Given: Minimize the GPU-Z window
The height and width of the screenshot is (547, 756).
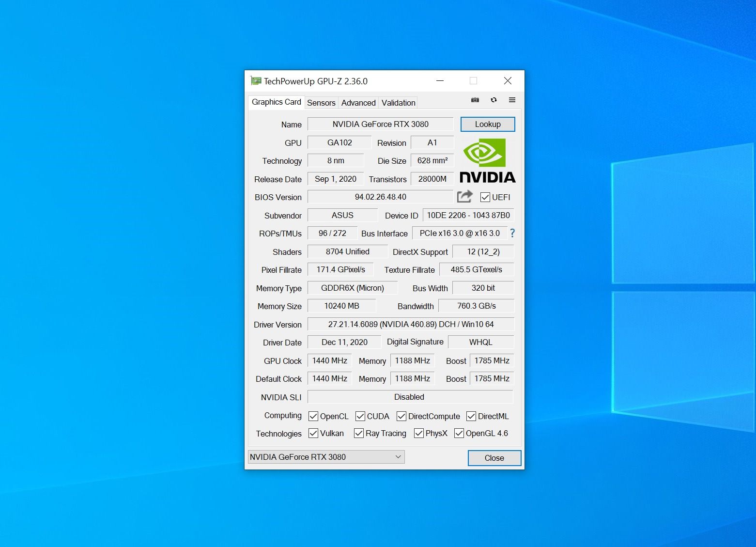Looking at the screenshot, I should [440, 81].
